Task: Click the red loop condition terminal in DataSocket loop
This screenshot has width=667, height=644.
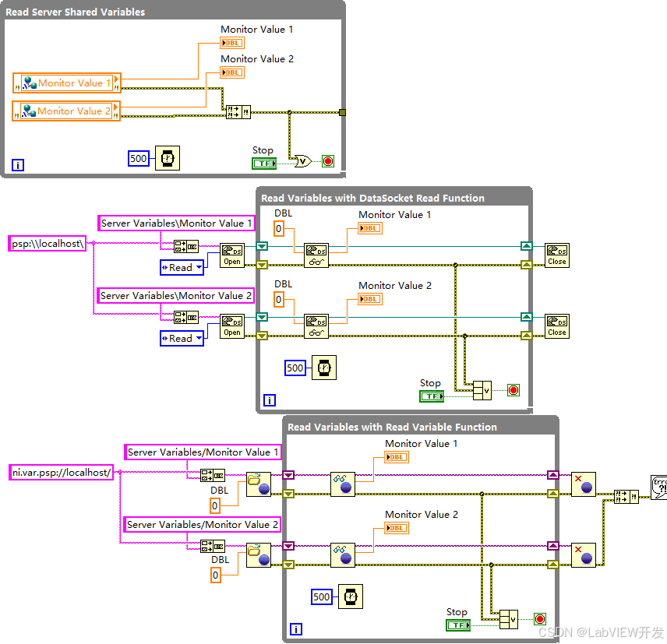Action: [513, 390]
